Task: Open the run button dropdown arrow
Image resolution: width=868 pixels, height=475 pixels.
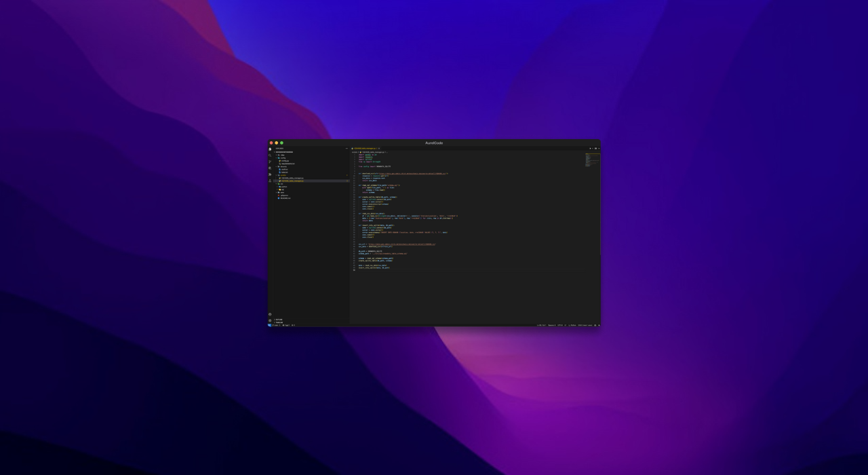Action: pos(593,149)
